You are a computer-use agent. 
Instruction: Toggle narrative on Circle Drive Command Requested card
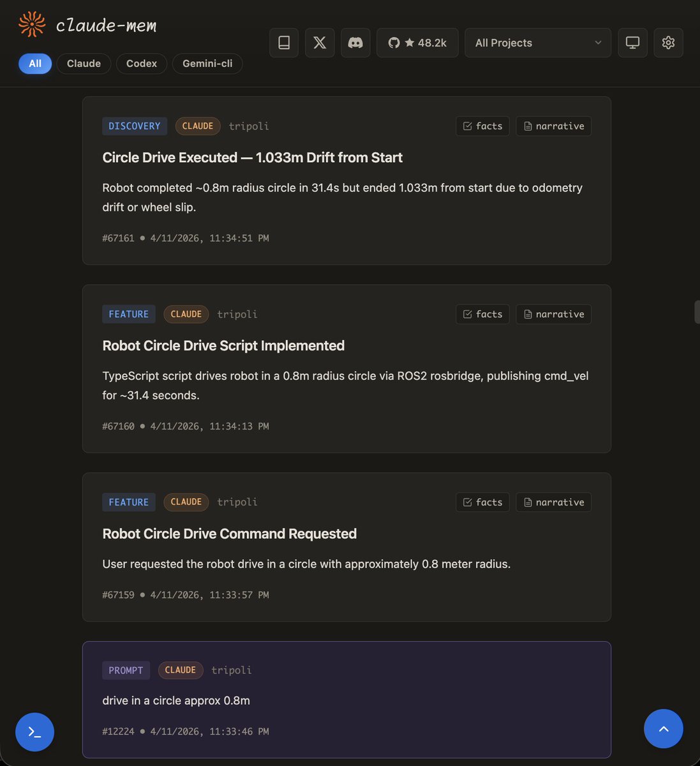[553, 502]
